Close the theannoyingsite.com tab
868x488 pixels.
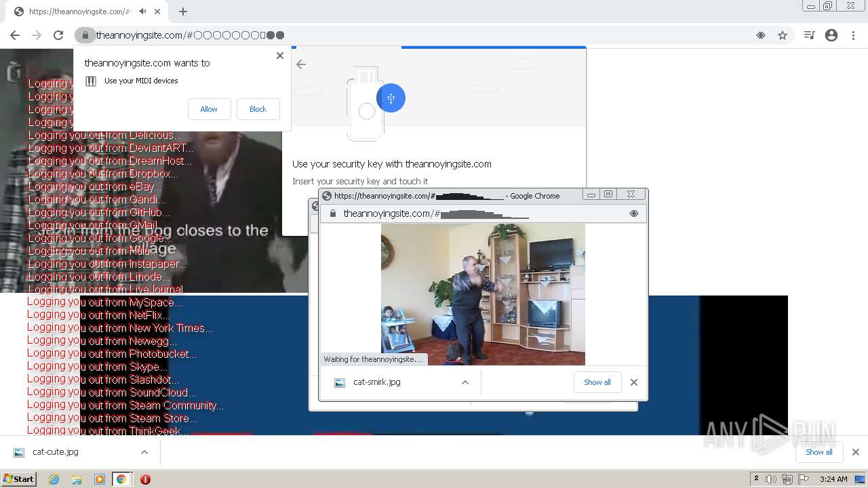pos(157,12)
